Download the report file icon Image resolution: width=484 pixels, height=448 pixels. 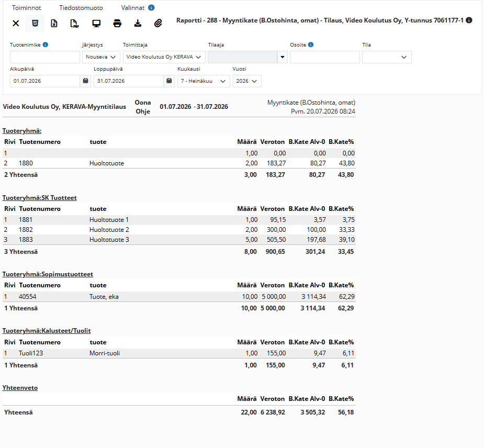tap(138, 24)
